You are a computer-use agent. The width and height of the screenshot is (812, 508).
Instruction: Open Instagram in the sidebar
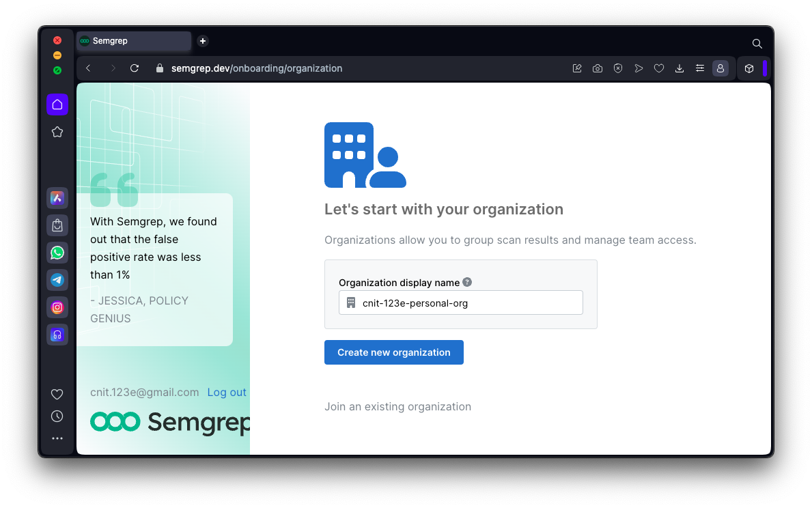click(x=57, y=307)
